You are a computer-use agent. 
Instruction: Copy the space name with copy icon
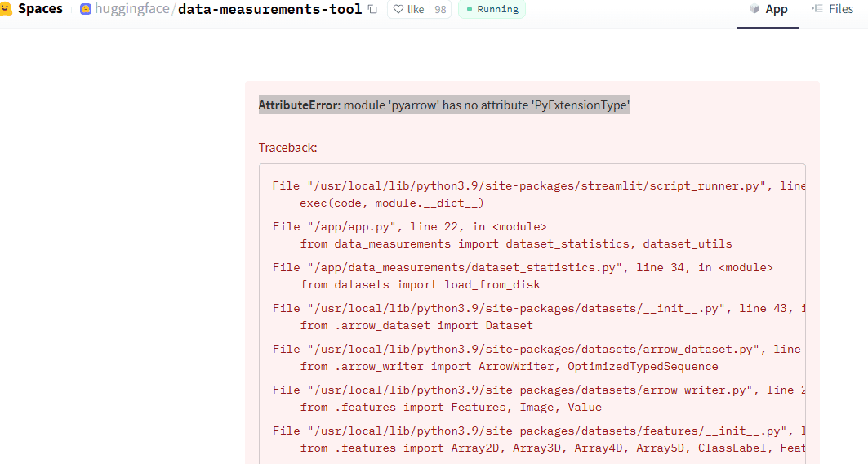coord(372,9)
